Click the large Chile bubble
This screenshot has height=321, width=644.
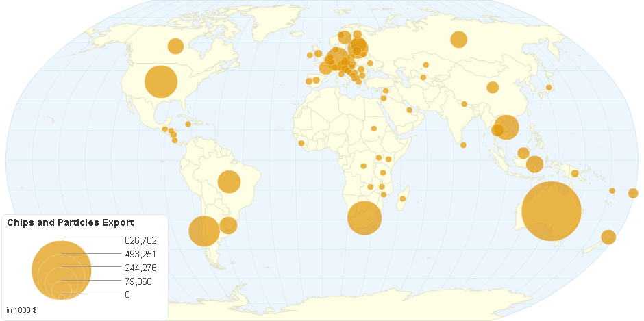tap(203, 231)
